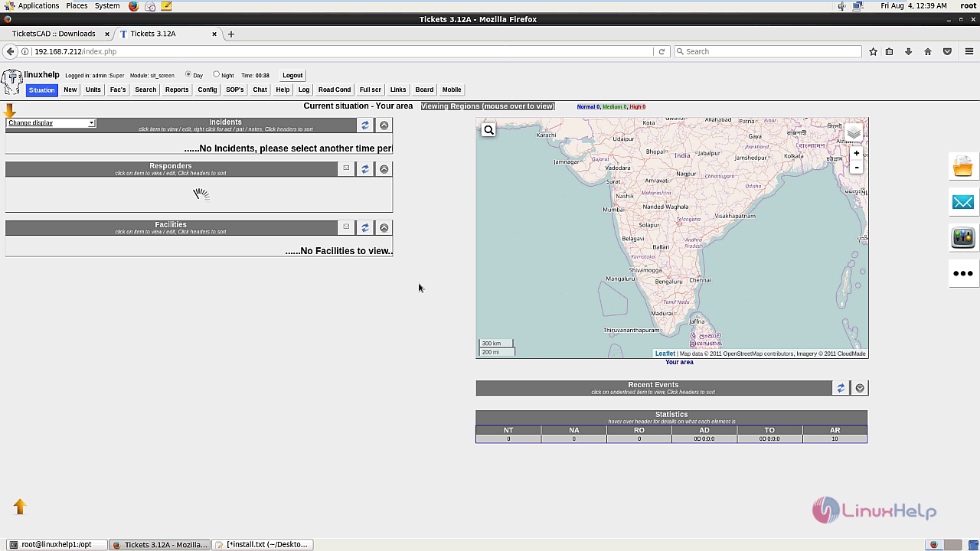980x551 pixels.
Task: Open the map layers control
Action: [x=854, y=133]
